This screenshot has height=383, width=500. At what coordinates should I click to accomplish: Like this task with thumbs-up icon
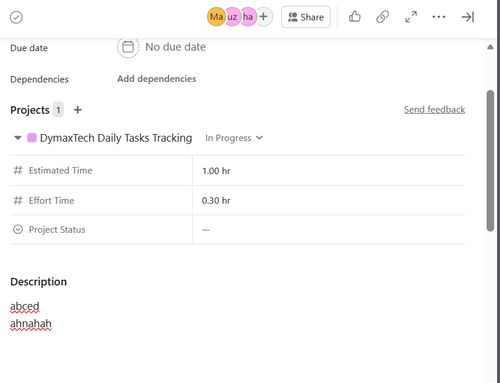pos(355,17)
